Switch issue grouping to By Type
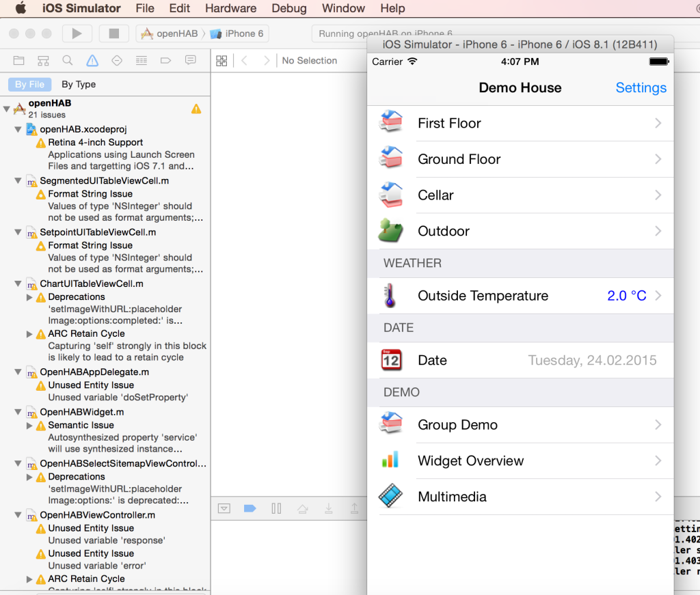Viewport: 700px width, 595px height. coord(79,84)
